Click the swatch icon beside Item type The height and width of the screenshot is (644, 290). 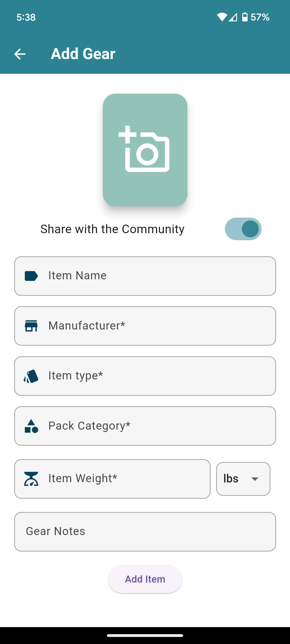31,376
